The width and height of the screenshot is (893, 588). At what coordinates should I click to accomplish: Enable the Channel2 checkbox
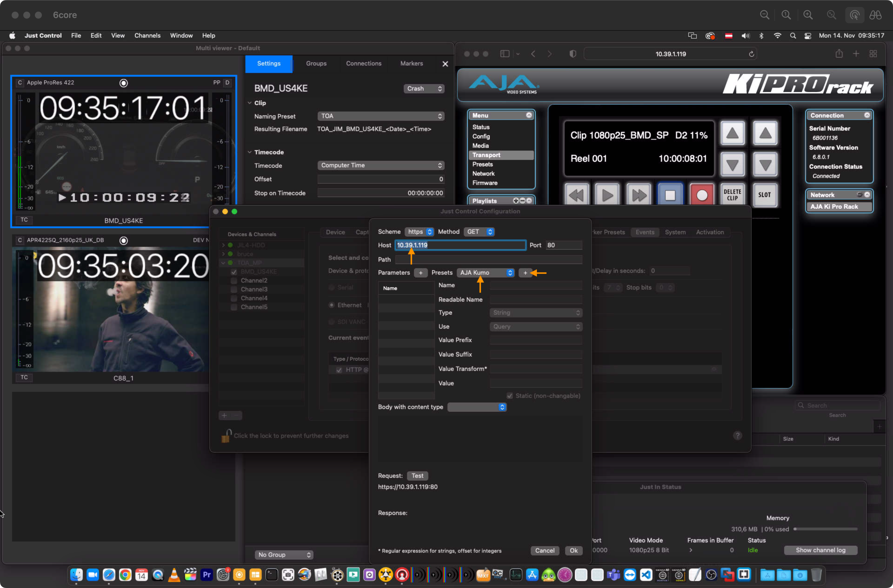(234, 281)
